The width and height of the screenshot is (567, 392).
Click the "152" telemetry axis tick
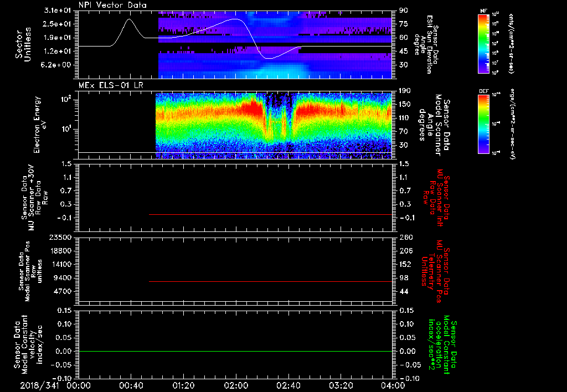pyautogui.click(x=406, y=264)
